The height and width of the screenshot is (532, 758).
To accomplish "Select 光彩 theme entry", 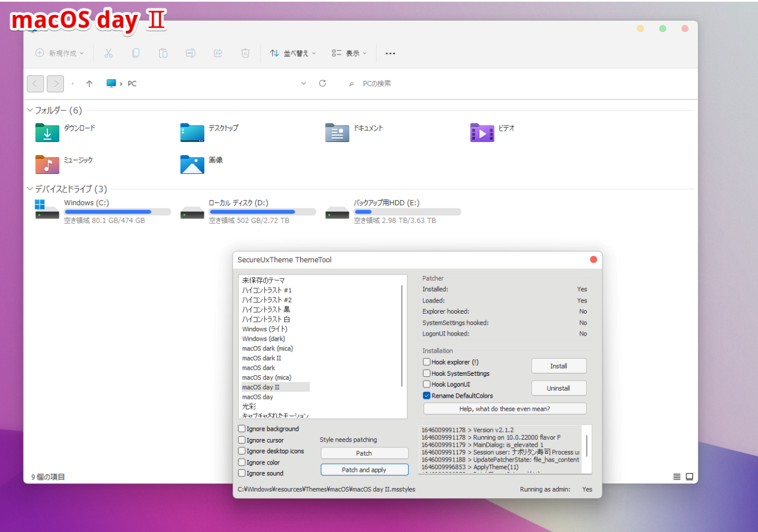I will click(249, 407).
